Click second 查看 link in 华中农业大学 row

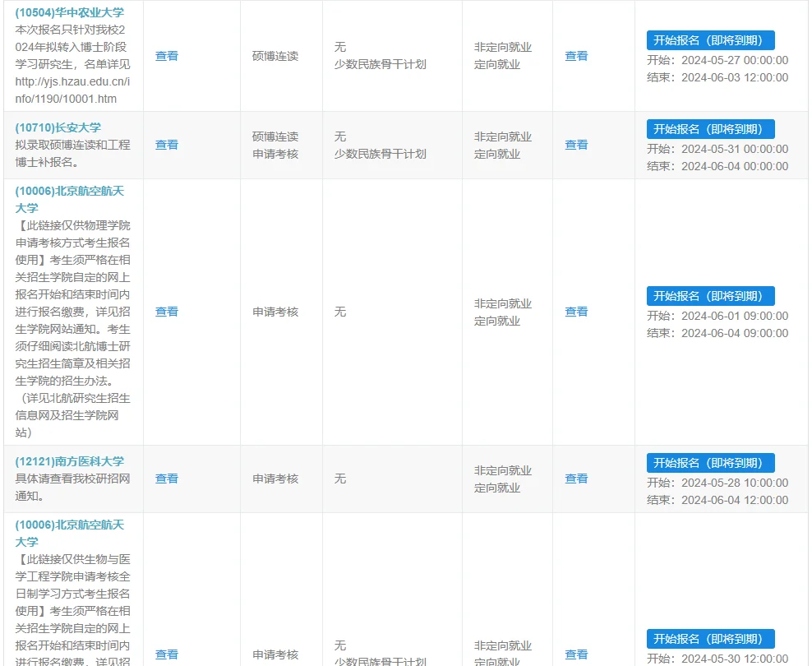pos(576,56)
